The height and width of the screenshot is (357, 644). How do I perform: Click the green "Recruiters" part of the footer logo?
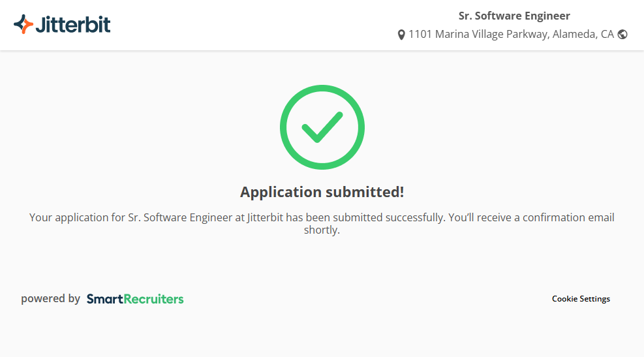pos(154,299)
